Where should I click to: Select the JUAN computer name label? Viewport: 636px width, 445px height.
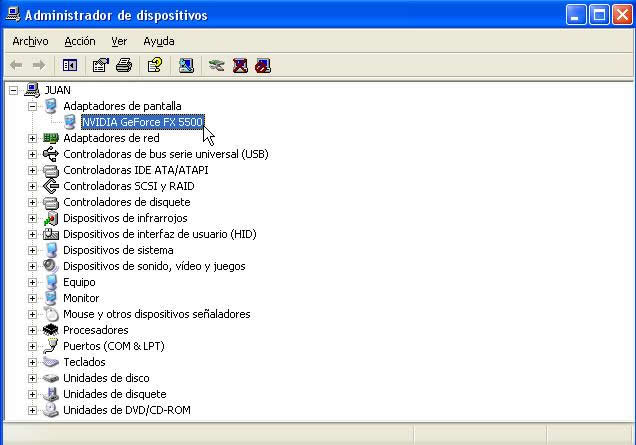pos(58,90)
